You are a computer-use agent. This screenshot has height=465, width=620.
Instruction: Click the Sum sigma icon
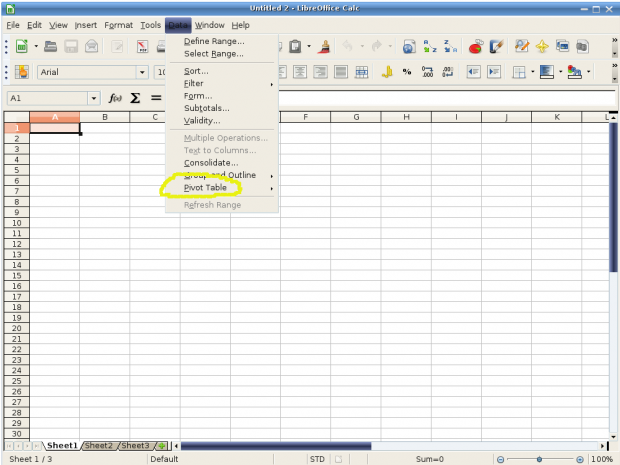135,98
